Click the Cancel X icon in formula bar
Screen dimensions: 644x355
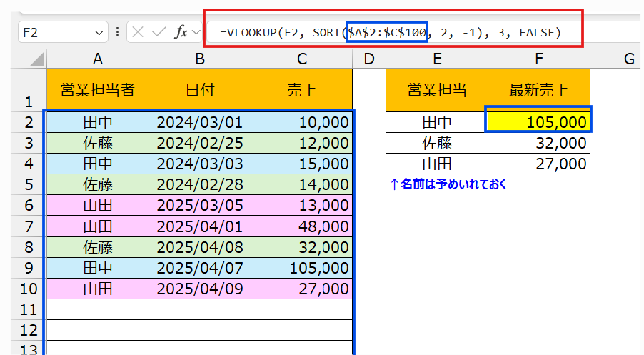pyautogui.click(x=138, y=32)
